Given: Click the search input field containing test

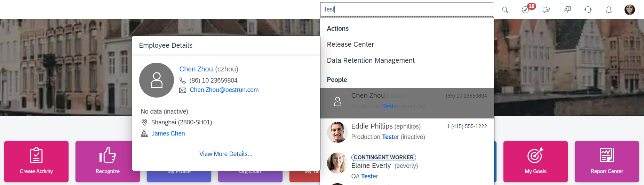Looking at the screenshot, I should [x=407, y=9].
